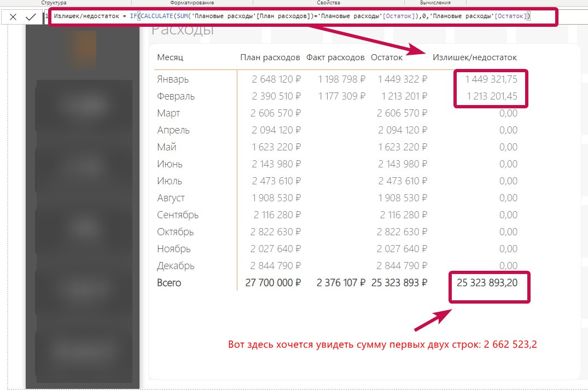Image resolution: width=588 pixels, height=390 pixels.
Task: Click the August plan value 1 908 530 ₽
Action: (x=276, y=198)
